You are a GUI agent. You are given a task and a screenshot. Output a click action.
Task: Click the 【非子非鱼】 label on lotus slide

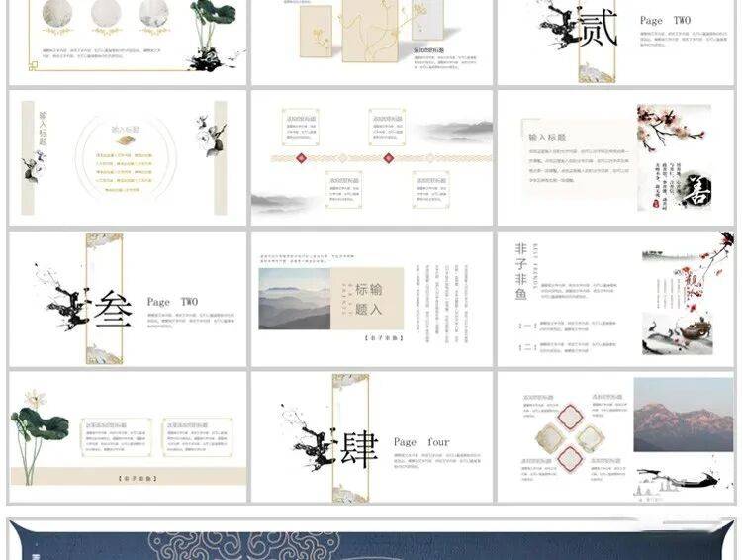click(x=138, y=478)
